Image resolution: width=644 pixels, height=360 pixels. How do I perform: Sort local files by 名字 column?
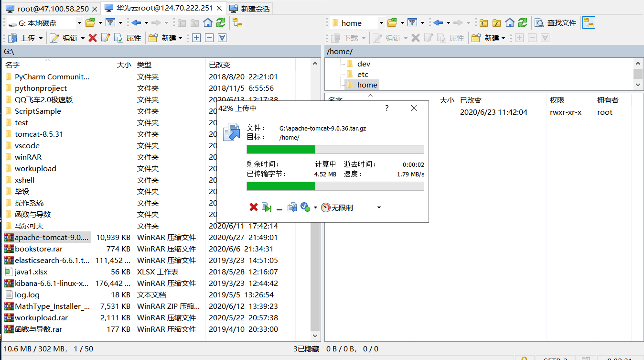pos(46,65)
